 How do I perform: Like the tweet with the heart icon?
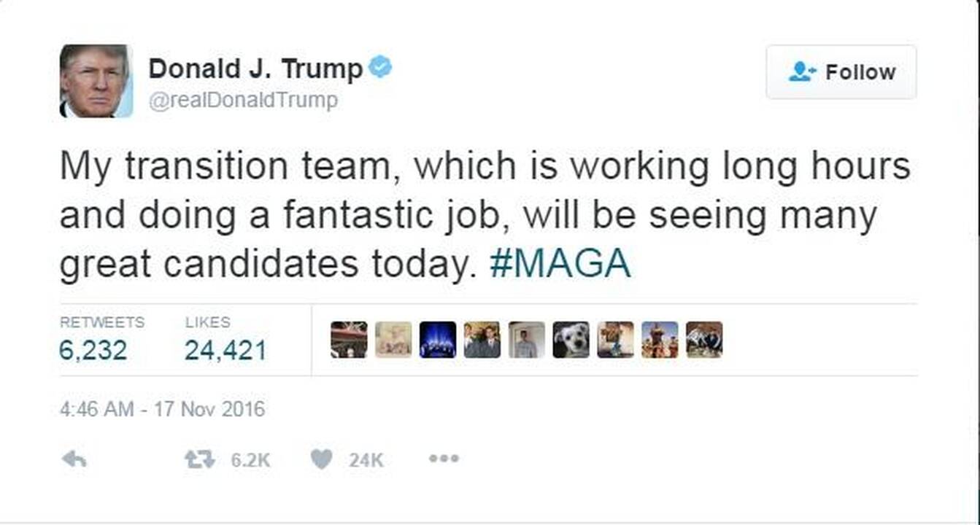coord(321,459)
